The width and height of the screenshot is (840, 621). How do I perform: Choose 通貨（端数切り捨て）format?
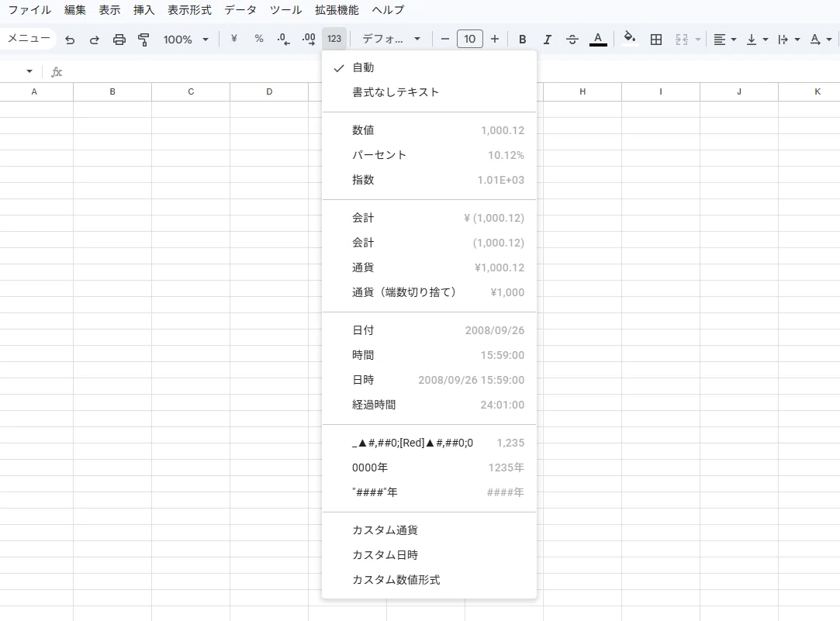click(429, 292)
